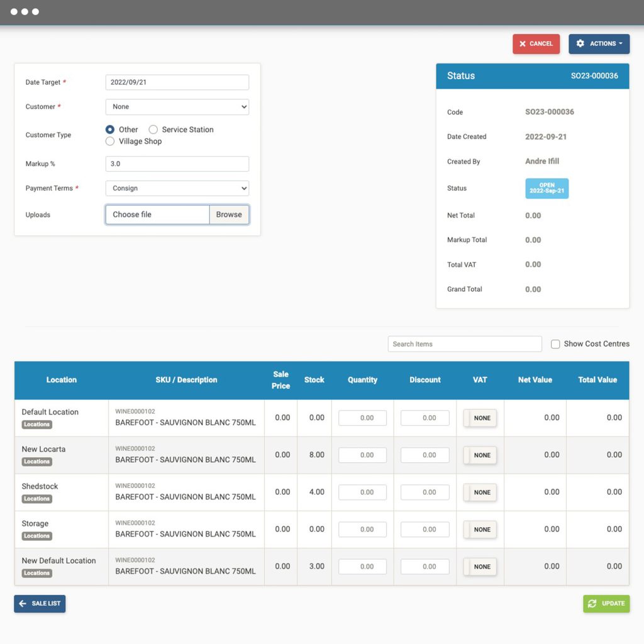This screenshot has height=644, width=644.
Task: Go back to the Sale List
Action: [40, 603]
